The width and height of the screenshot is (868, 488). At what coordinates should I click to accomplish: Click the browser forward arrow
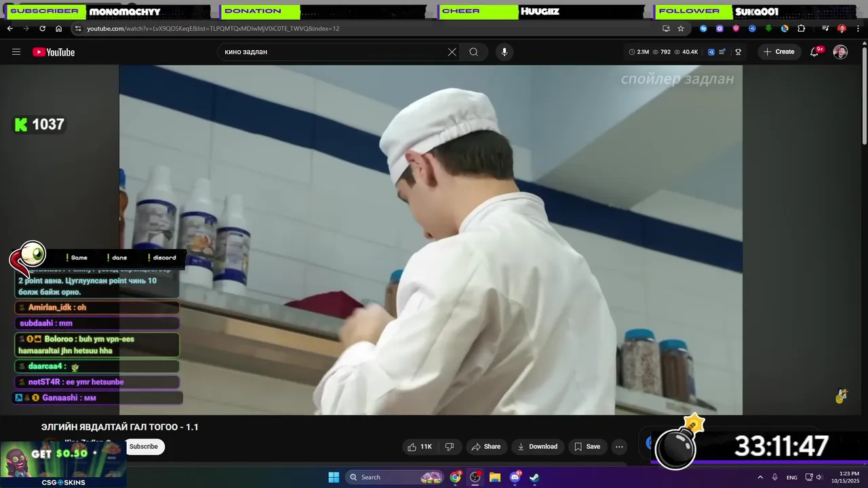[26, 28]
